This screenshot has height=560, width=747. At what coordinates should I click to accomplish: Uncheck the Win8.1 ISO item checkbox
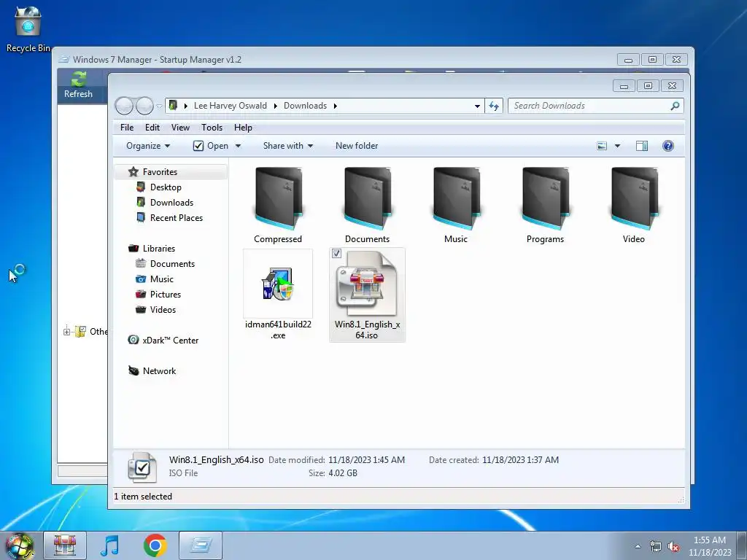[336, 253]
